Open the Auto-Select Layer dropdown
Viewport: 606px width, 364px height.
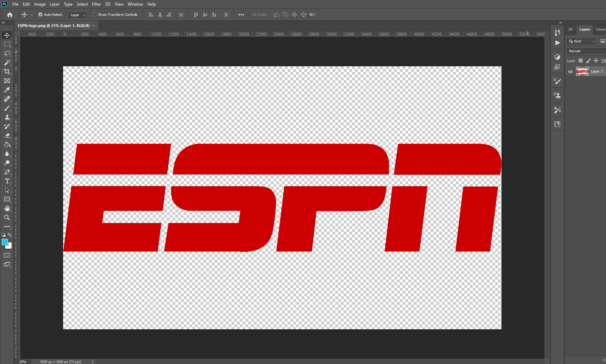pos(77,15)
